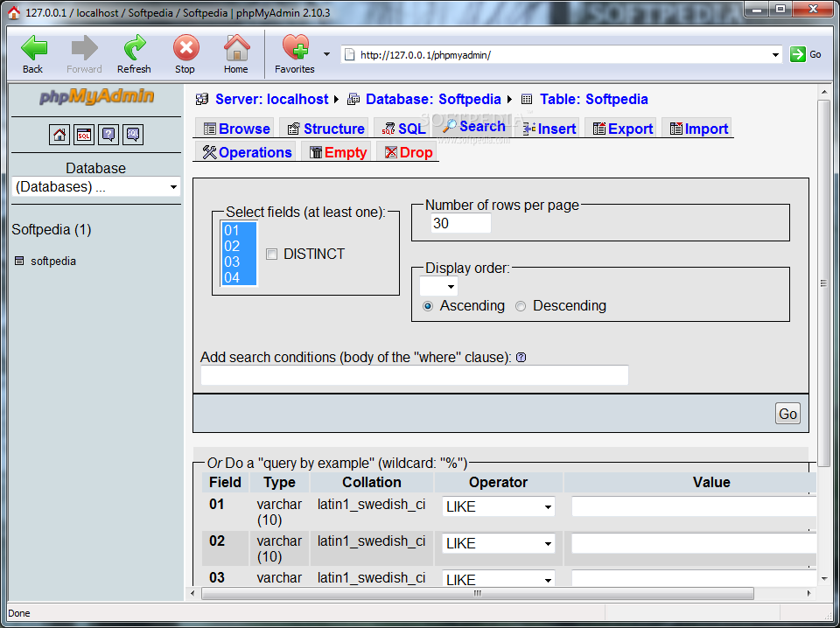Click the horizontal scrollbar thumb

point(478,593)
